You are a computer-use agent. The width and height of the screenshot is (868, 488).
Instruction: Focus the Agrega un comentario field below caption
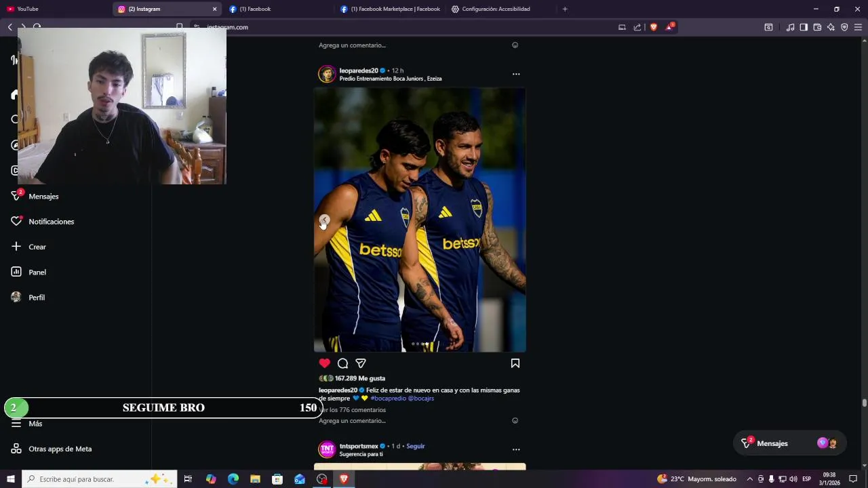click(x=353, y=421)
